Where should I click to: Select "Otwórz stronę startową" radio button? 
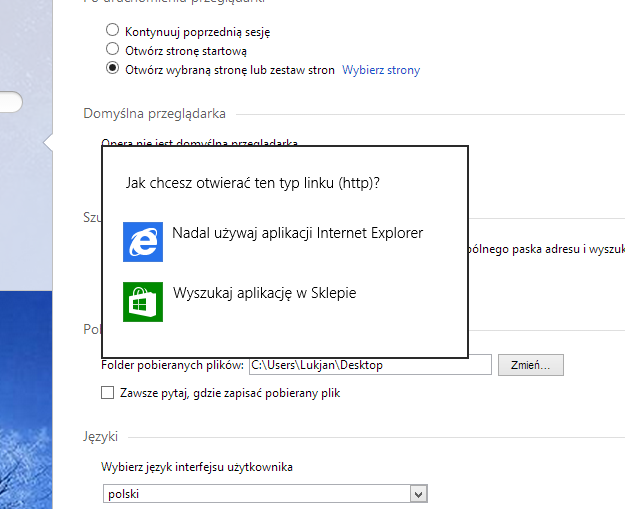point(112,49)
